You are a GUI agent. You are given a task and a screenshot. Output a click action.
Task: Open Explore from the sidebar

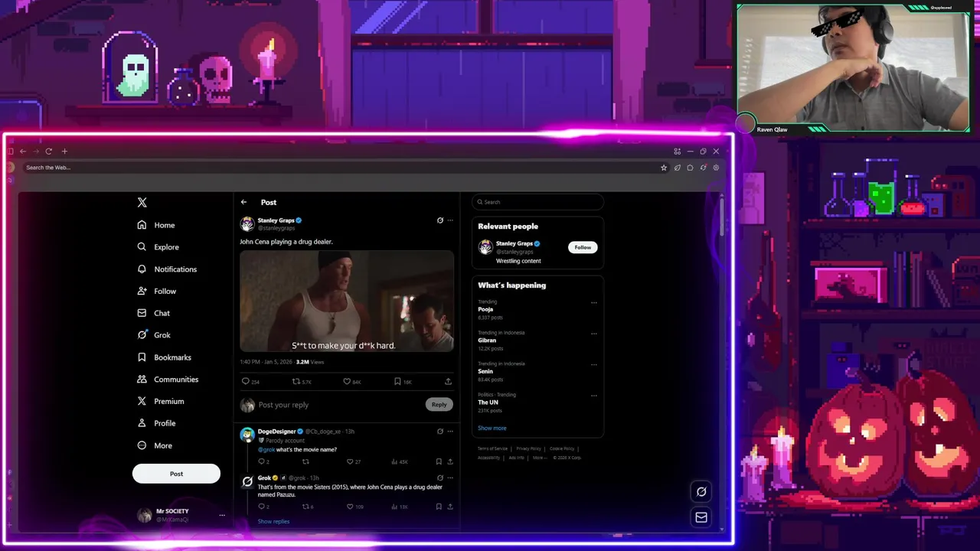158,247
